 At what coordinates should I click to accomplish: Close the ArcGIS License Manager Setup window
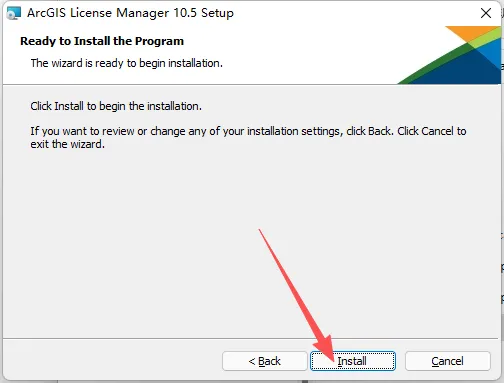coord(486,13)
